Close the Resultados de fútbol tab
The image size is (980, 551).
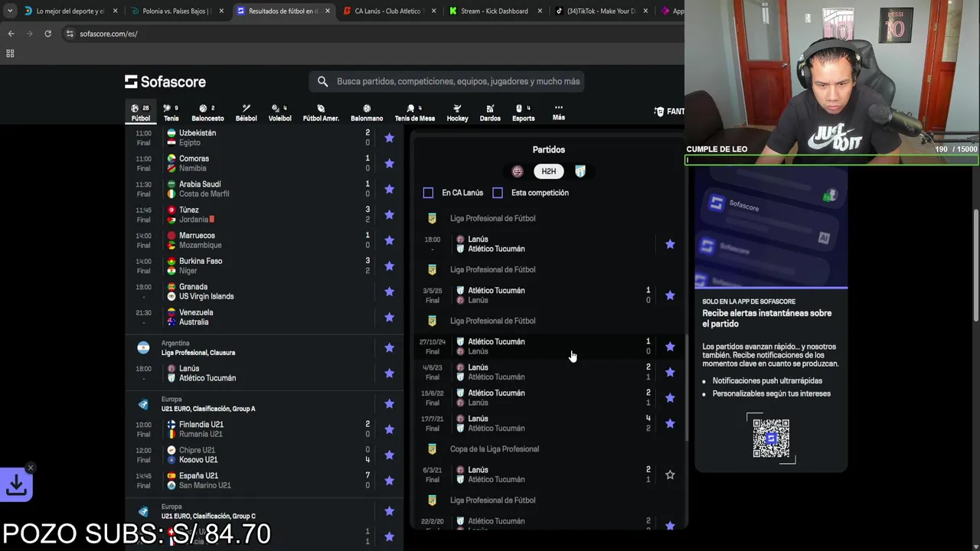(327, 11)
